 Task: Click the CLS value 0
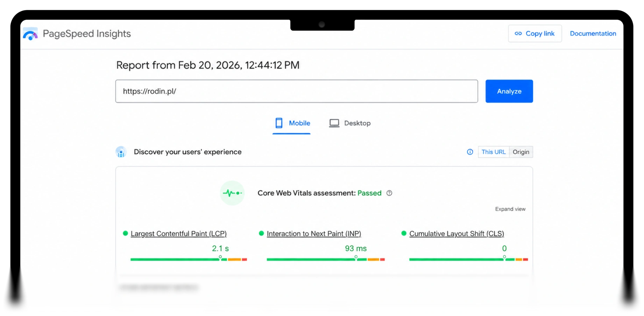[x=504, y=248]
